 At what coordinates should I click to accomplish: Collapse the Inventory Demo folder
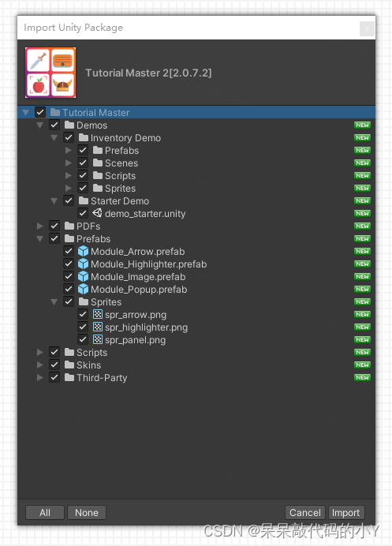[54, 138]
